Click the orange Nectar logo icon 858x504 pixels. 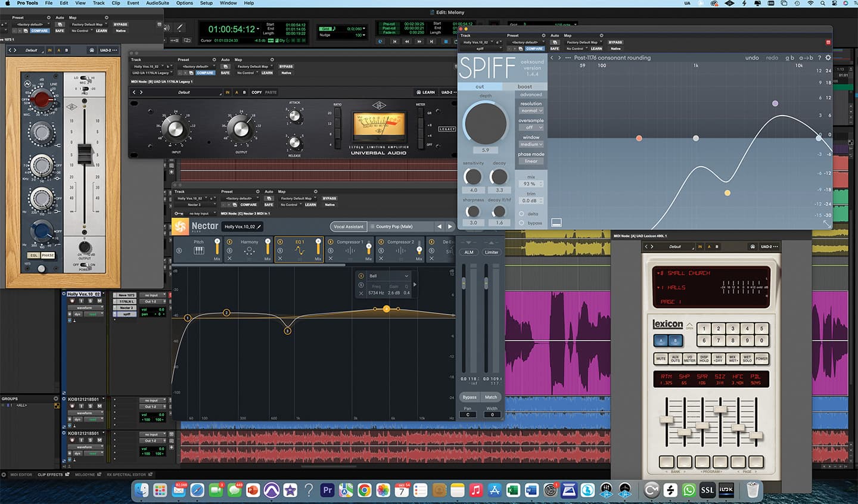pos(180,226)
